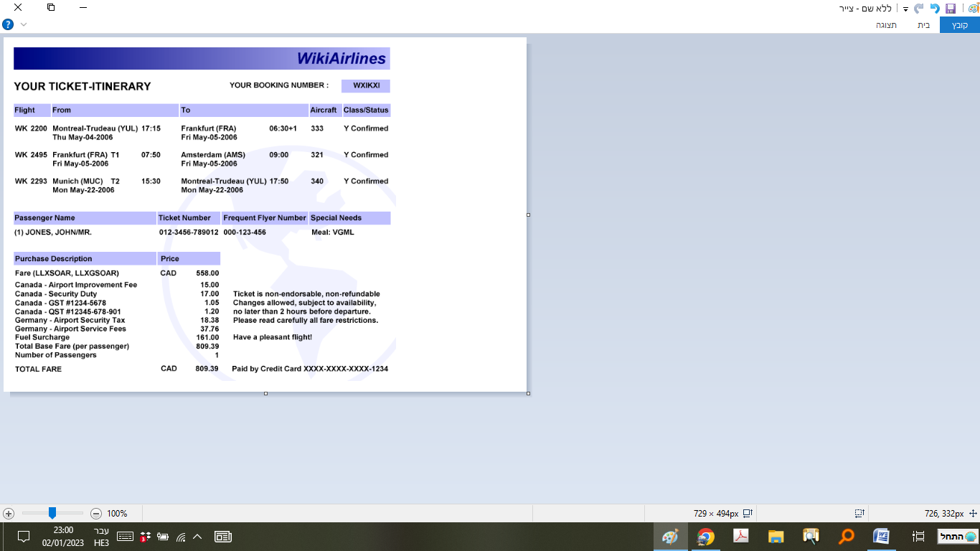Show hidden system tray icons
980x551 pixels.
pyautogui.click(x=198, y=537)
